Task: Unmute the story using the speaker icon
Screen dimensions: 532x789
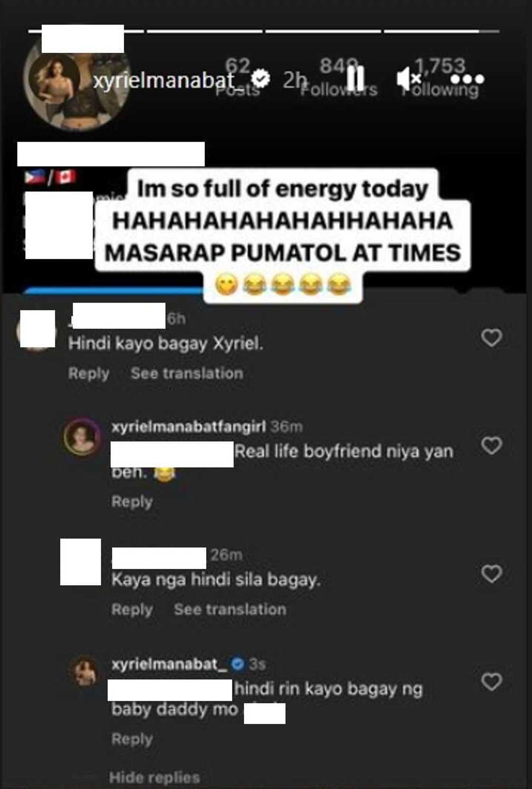Action: (x=408, y=78)
